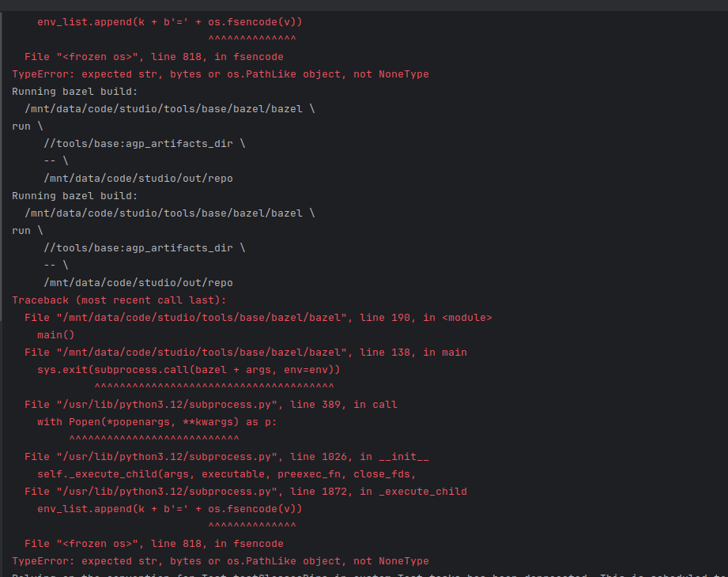The image size is (728, 577).
Task: Click the sys.exit(subprocess.call(...)) code line
Action: point(188,370)
